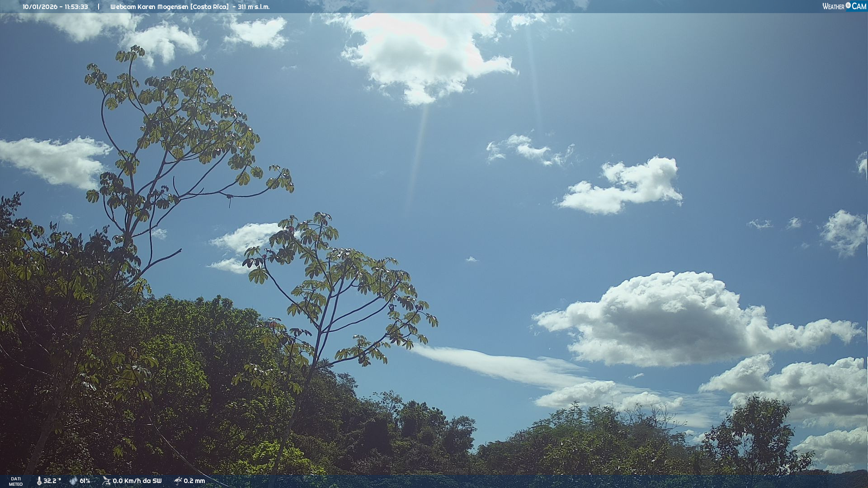Click the Webcam Karen Mogensen title
The height and width of the screenshot is (488, 868).
coord(150,7)
